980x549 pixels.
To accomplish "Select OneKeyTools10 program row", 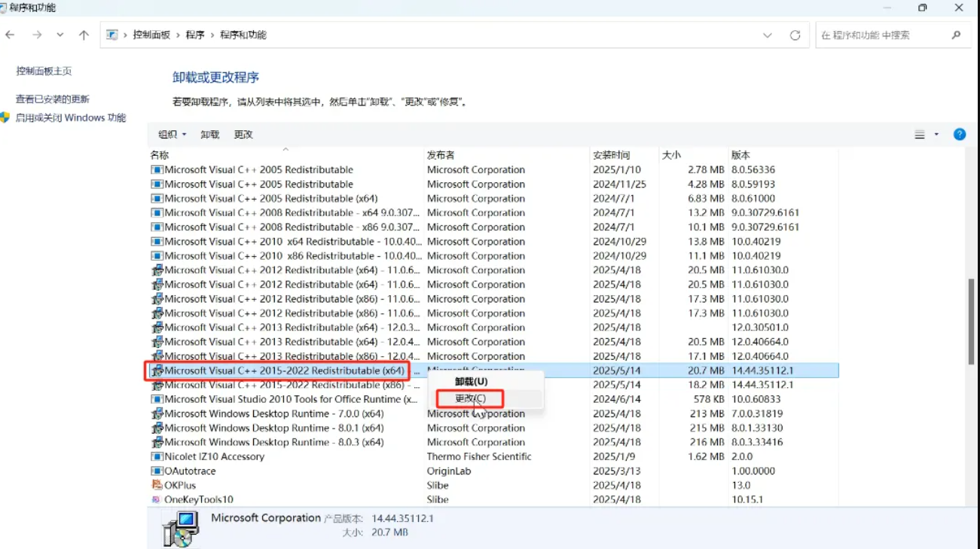I will [494, 499].
